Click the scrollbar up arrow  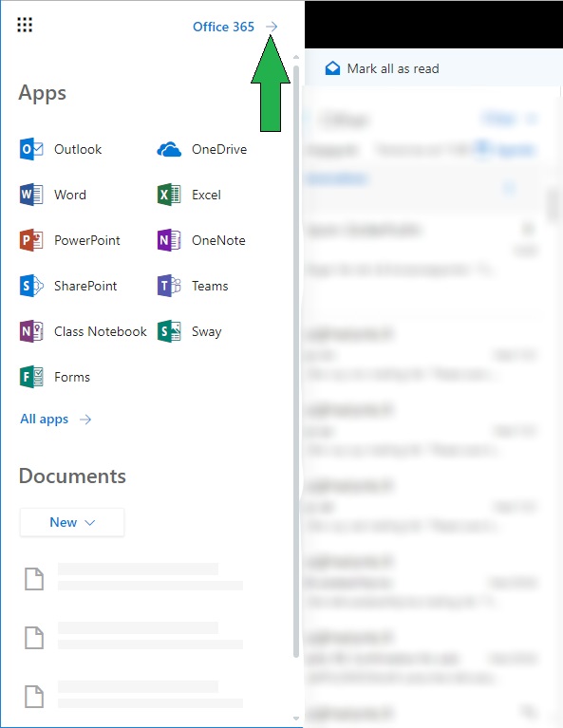tap(296, 57)
